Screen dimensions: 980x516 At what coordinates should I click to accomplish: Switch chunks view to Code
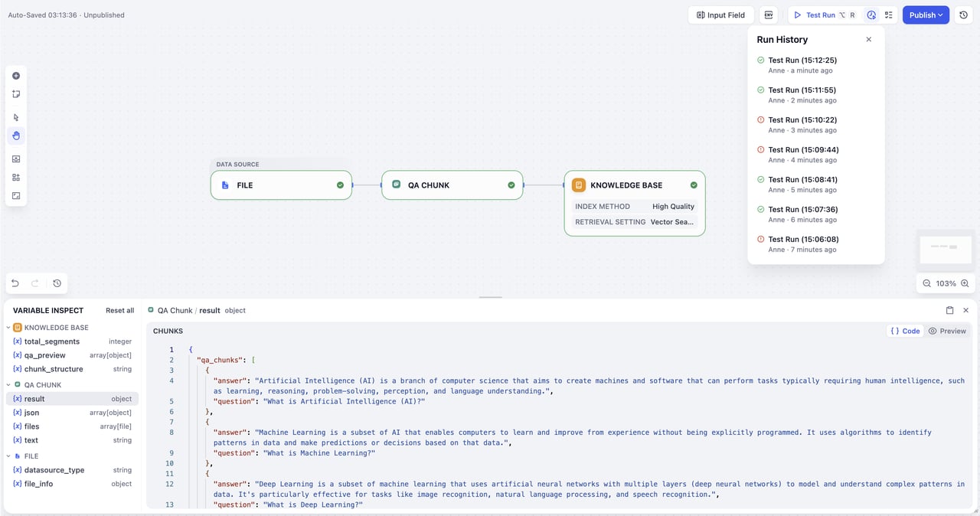[905, 331]
